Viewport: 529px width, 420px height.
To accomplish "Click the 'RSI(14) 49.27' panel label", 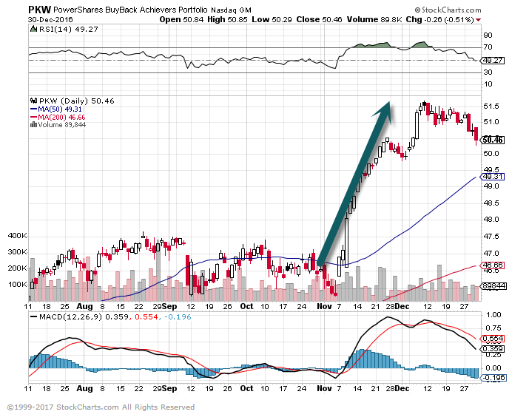I will click(69, 30).
